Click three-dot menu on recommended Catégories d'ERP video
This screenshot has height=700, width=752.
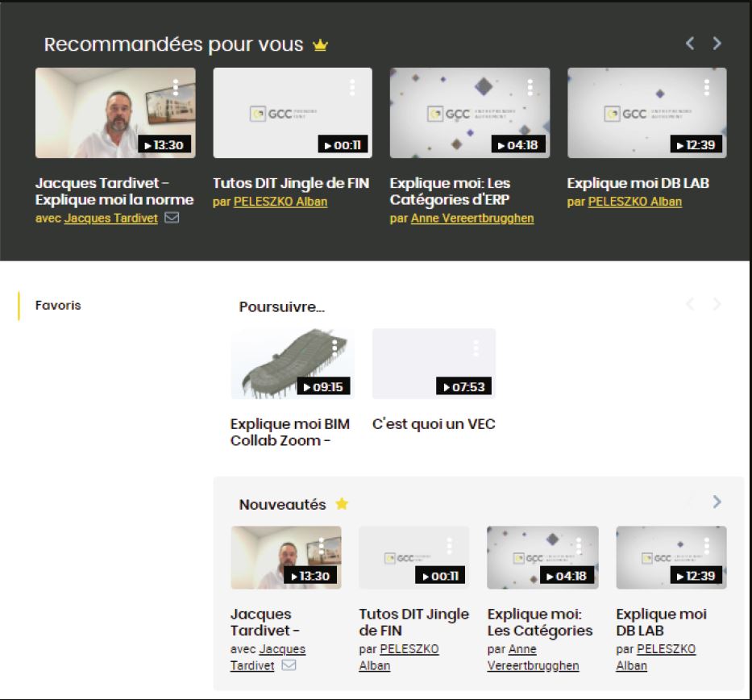pyautogui.click(x=530, y=87)
